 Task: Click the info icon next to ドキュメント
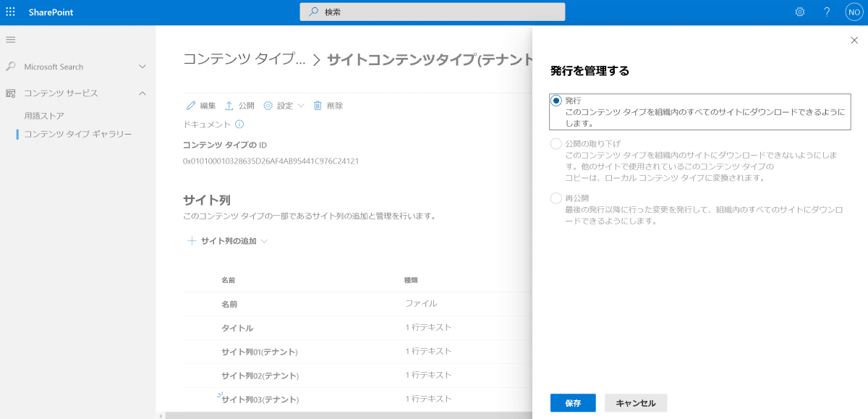[x=239, y=124]
